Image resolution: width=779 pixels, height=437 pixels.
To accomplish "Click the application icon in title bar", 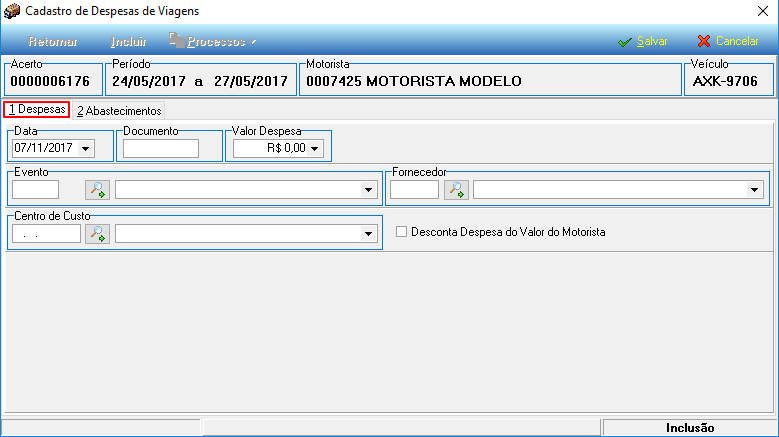I will point(12,11).
